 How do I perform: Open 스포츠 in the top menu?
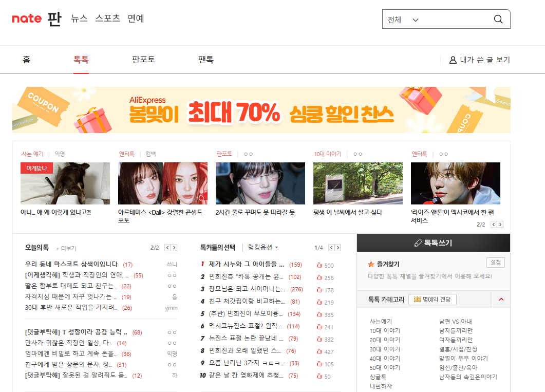(108, 18)
